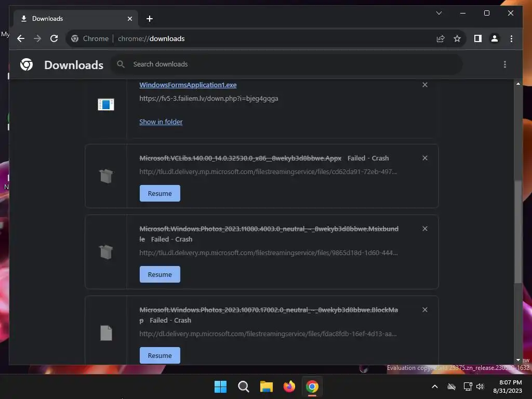Close the Downloads tab
Screen dimensions: 532x399
(129, 19)
